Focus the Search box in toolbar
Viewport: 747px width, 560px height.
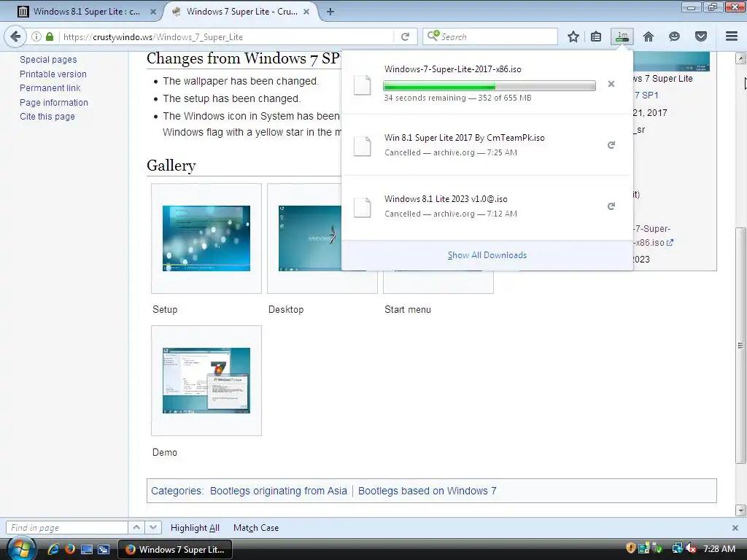coord(489,36)
